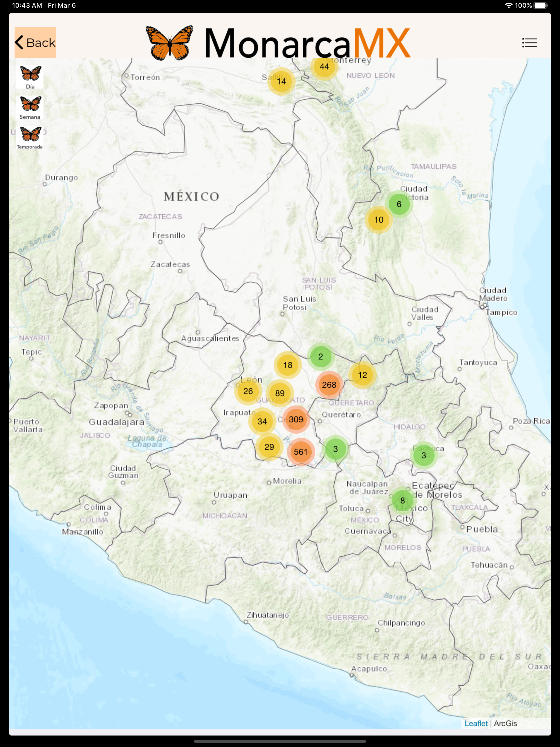Screen dimensions: 560x747
Task: Tap the Chilpancingo city label
Action: tap(401, 623)
